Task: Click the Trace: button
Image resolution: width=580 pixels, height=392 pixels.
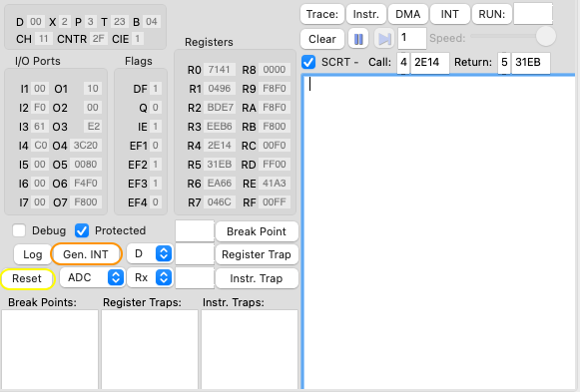Action: 322,14
